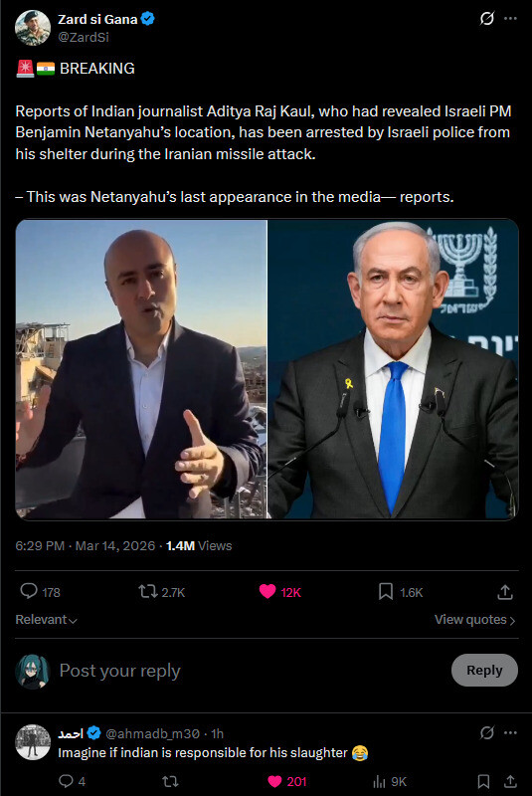532x796 pixels.
Task: Click the reply comment icon showing 178
Action: pyautogui.click(x=29, y=591)
